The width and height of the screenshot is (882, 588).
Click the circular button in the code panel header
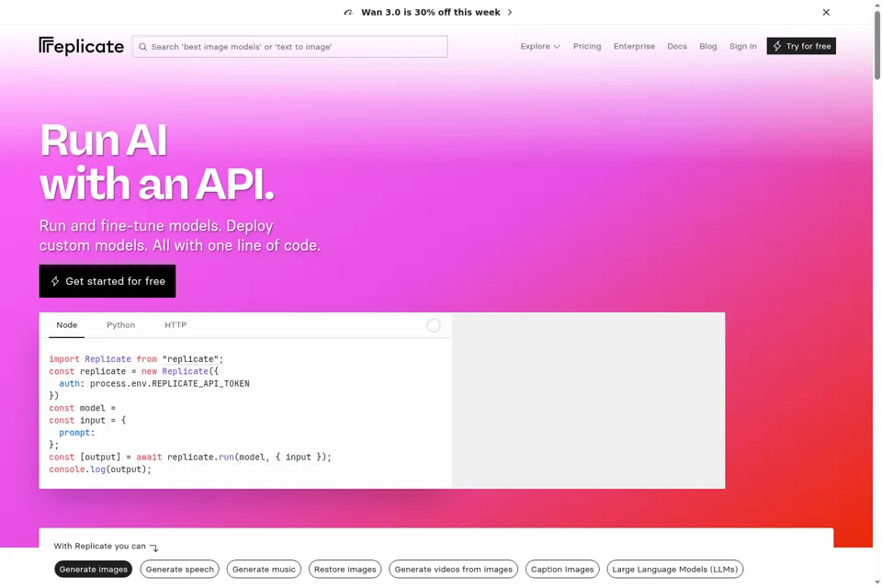point(433,325)
